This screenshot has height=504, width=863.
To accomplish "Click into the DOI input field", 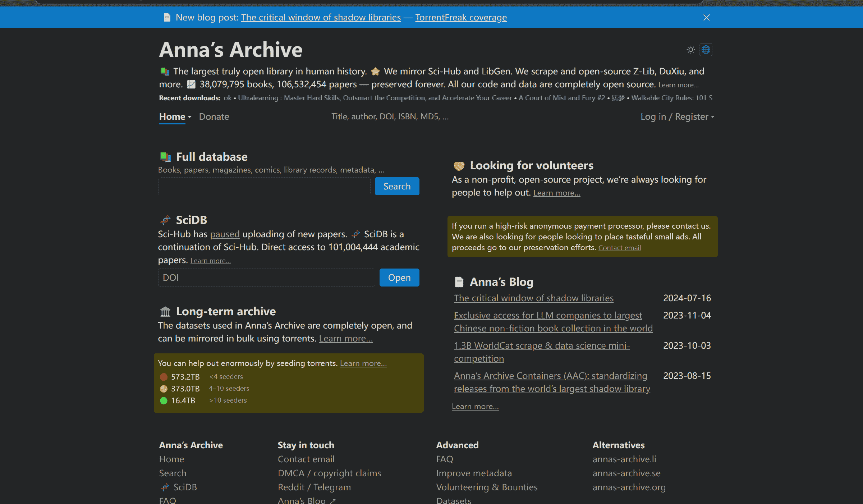I will [x=267, y=278].
